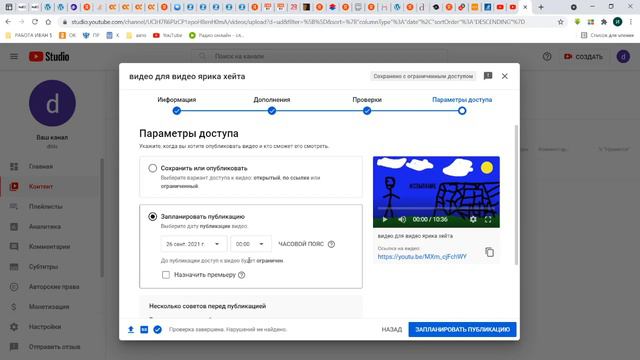Click the YouTube Studio logo
Viewport: 640px width, 360px height.
(49, 56)
